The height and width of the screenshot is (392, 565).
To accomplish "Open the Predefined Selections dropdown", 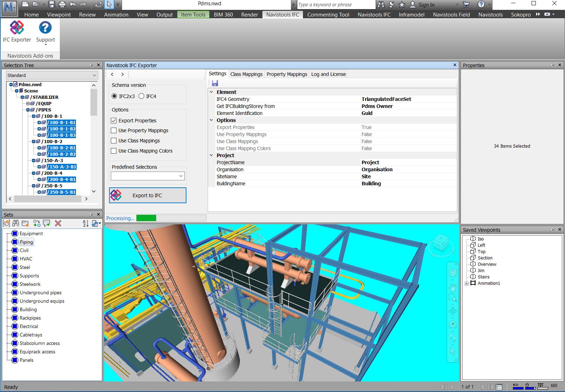I will 181,176.
